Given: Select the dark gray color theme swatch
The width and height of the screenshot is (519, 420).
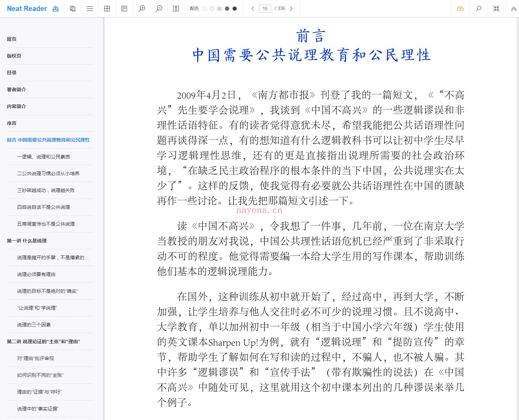Looking at the screenshot, I should (227, 9).
